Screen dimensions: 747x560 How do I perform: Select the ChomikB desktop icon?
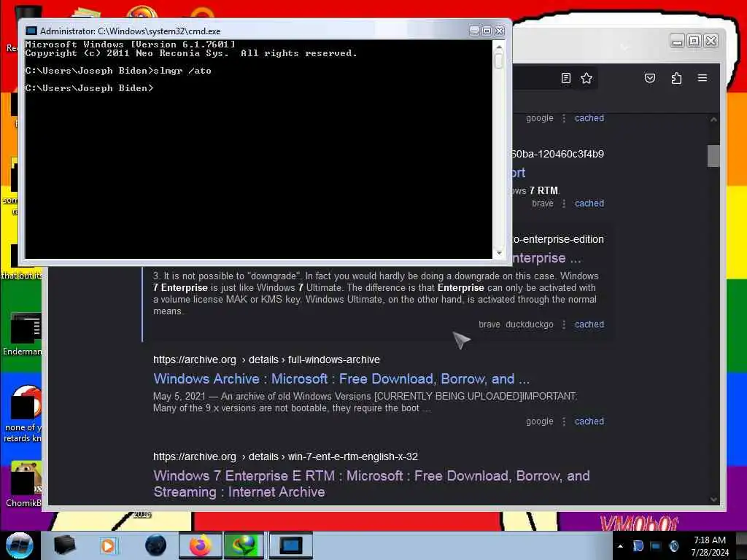(x=23, y=485)
